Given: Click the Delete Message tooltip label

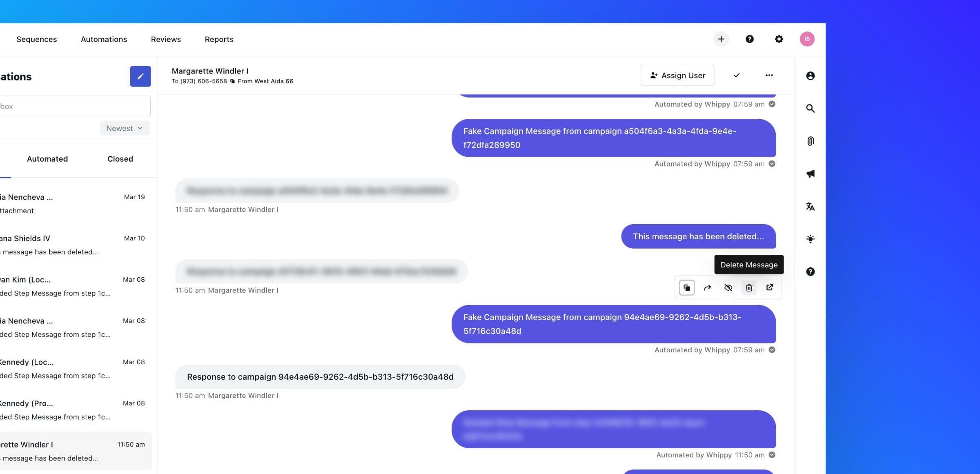Looking at the screenshot, I should pyautogui.click(x=748, y=265).
